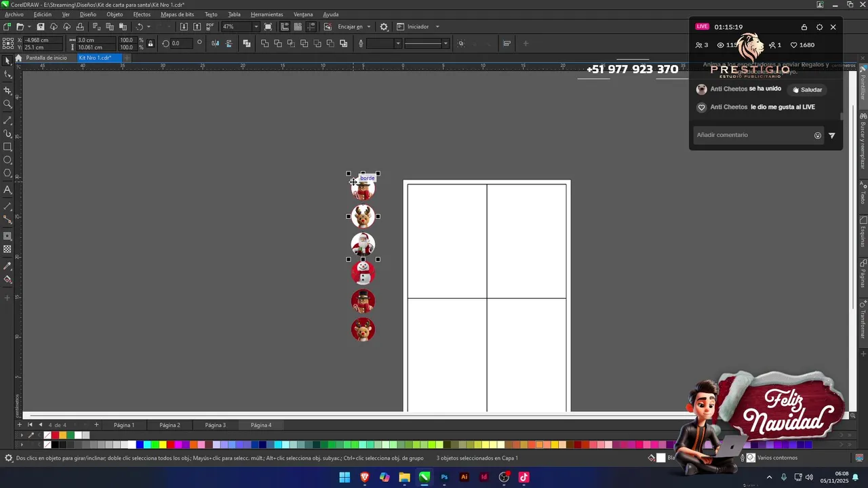Open the zoom level 47% dropdown
Screen dimensions: 868x488
[x=256, y=26]
